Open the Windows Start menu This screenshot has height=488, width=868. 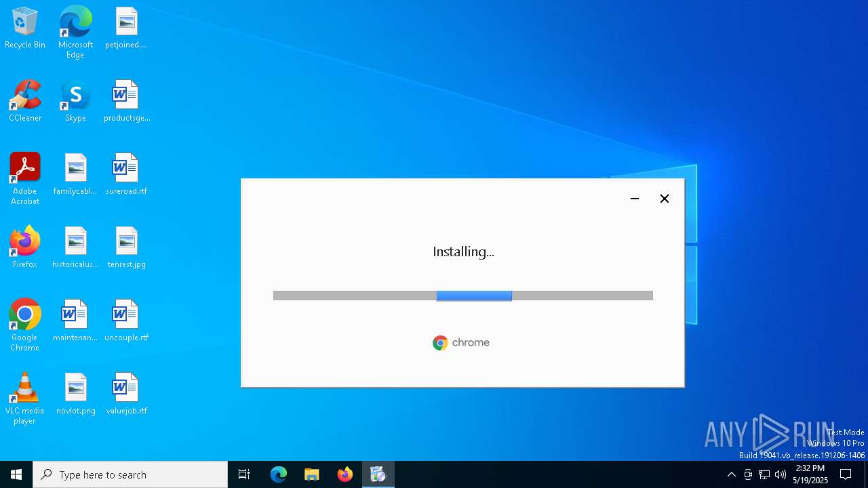coord(16,474)
